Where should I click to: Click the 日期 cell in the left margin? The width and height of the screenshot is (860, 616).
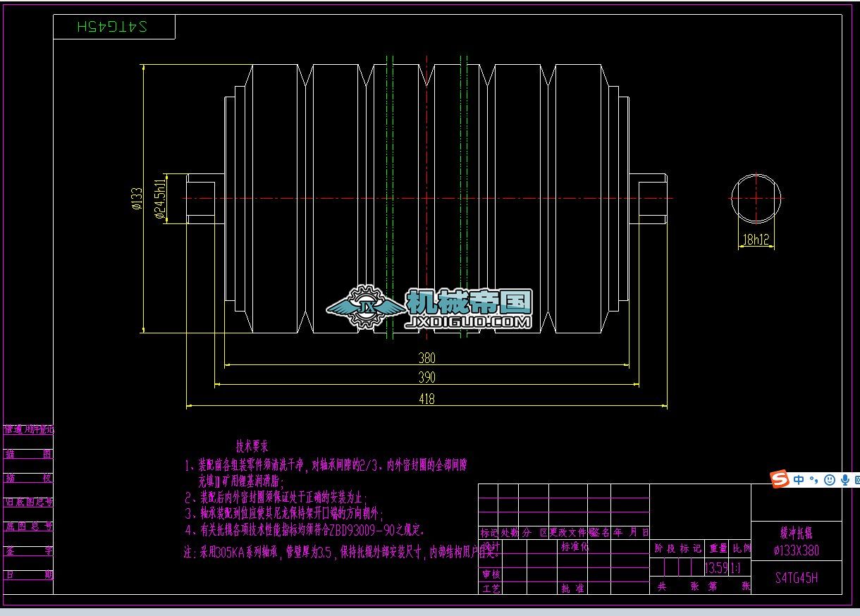(28, 574)
